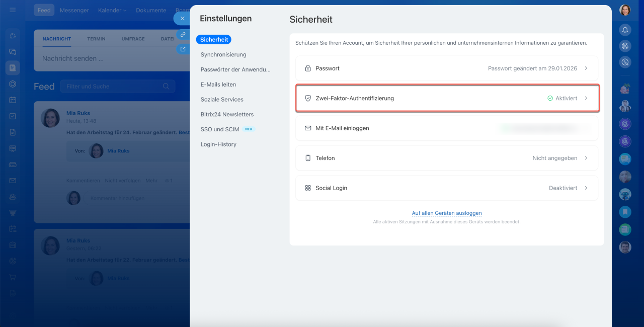Click Auf allen Geräten ausloggen link
The width and height of the screenshot is (644, 327).
446,213
